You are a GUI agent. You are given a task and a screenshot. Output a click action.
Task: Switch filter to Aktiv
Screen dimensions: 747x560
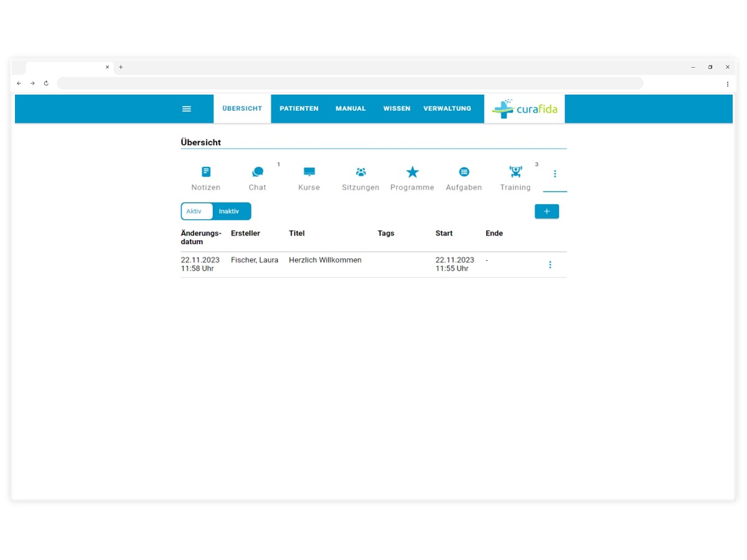tap(197, 211)
